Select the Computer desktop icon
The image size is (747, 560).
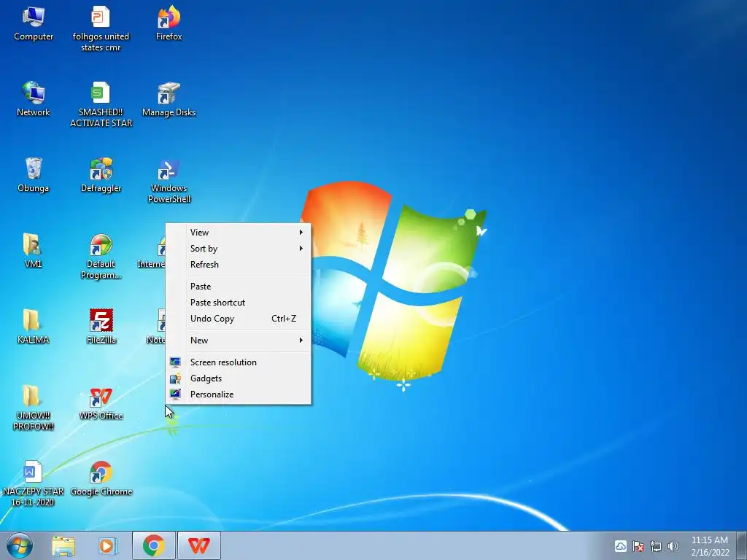pos(34,24)
